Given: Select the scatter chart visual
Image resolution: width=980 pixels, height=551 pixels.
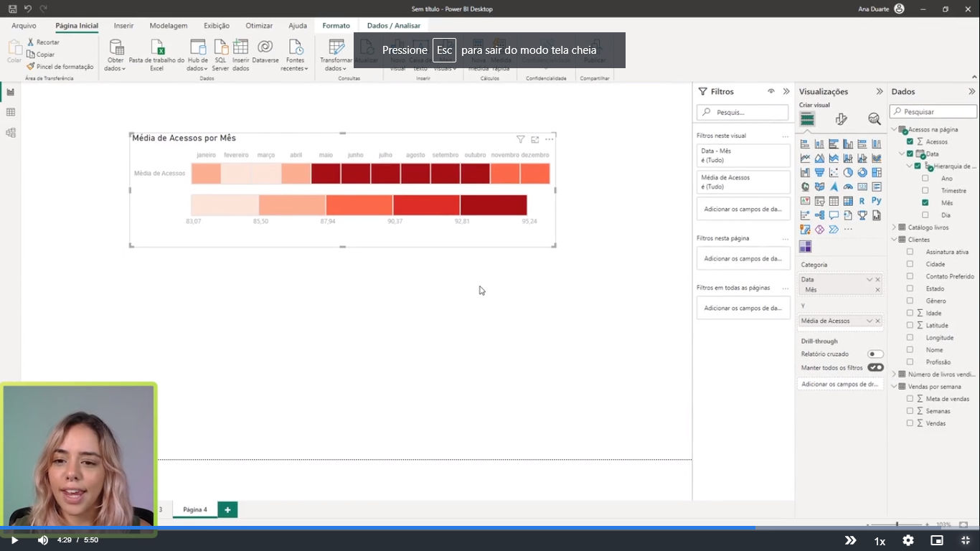Looking at the screenshot, I should point(834,173).
